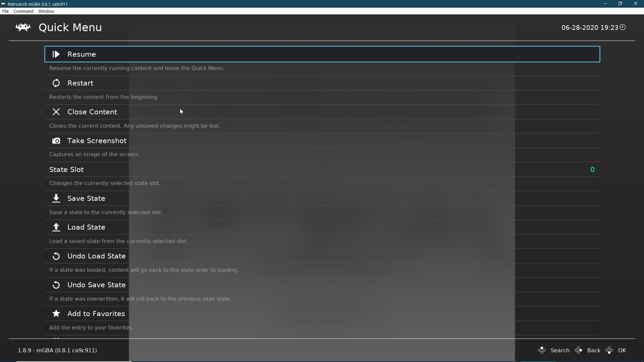Screen dimensions: 644x362
Task: Select the Undo Load State option
Action: 96,256
